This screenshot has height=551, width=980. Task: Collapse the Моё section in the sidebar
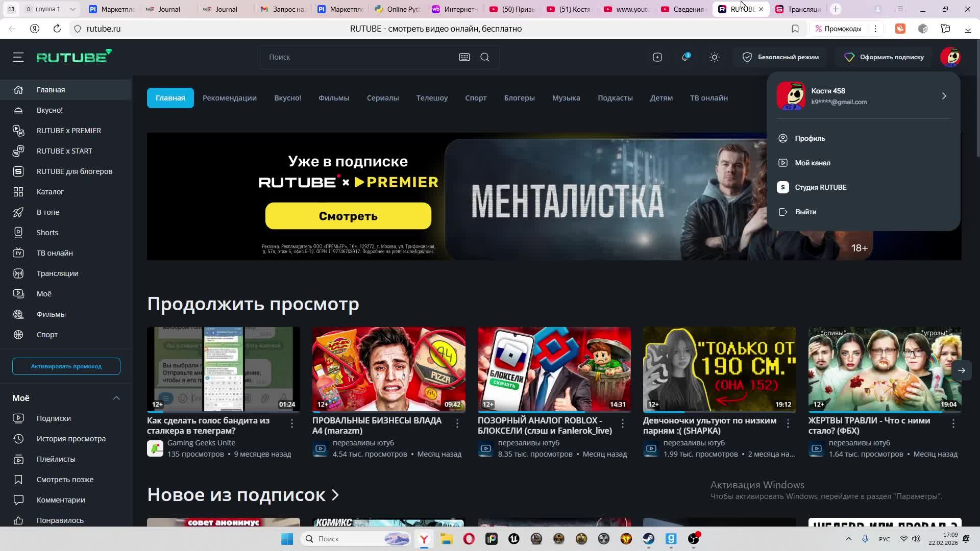click(116, 398)
